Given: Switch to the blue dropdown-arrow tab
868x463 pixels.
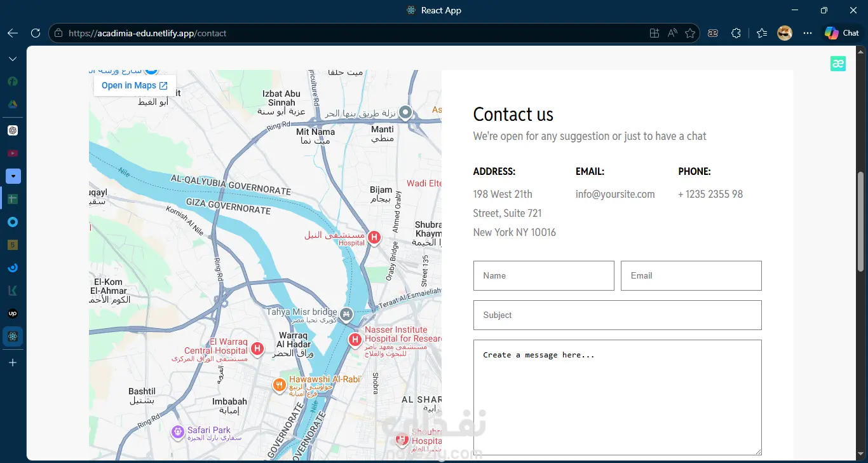Looking at the screenshot, I should pos(13,176).
